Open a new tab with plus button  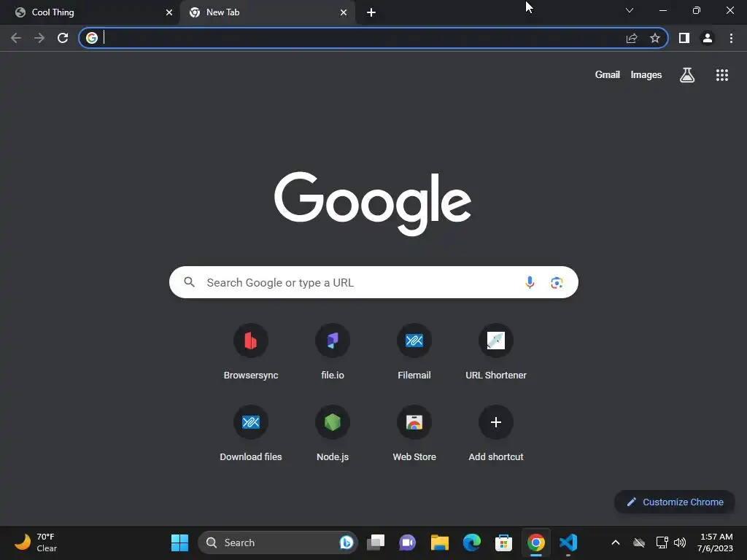(x=371, y=12)
